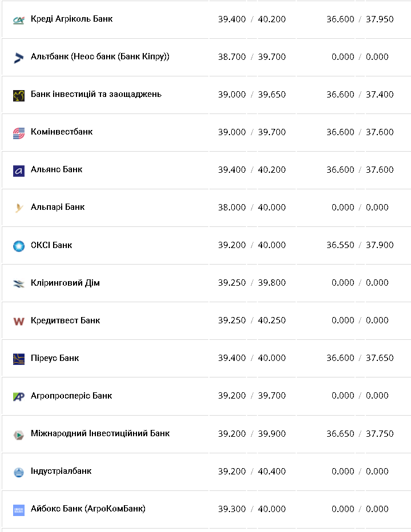Image resolution: width=411 pixels, height=532 pixels.
Task: Click the Кліринговий Дім logo icon
Action: [x=19, y=283]
